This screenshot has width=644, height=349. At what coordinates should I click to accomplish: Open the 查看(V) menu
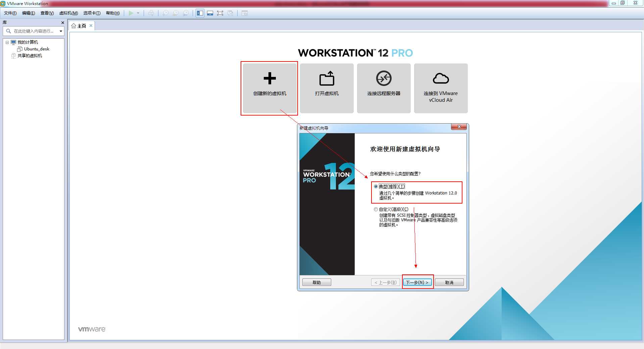click(x=47, y=13)
